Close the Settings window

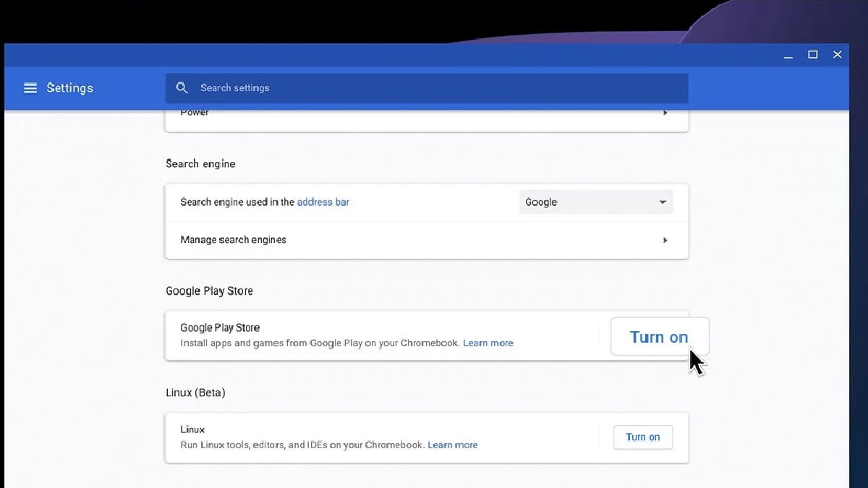(838, 55)
